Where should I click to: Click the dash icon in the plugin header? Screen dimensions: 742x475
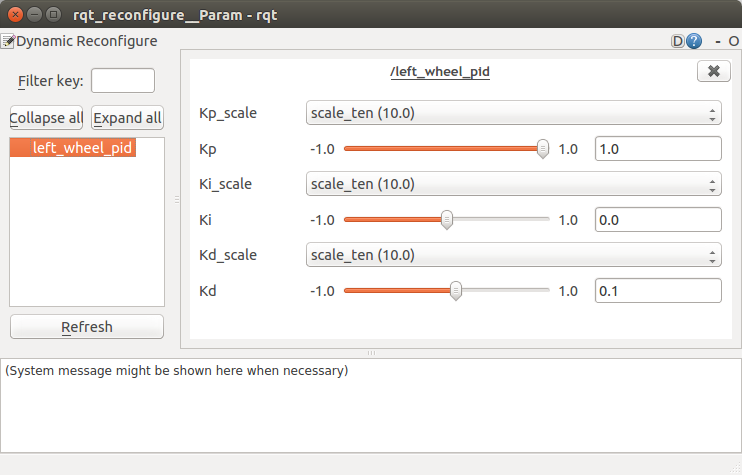point(718,41)
